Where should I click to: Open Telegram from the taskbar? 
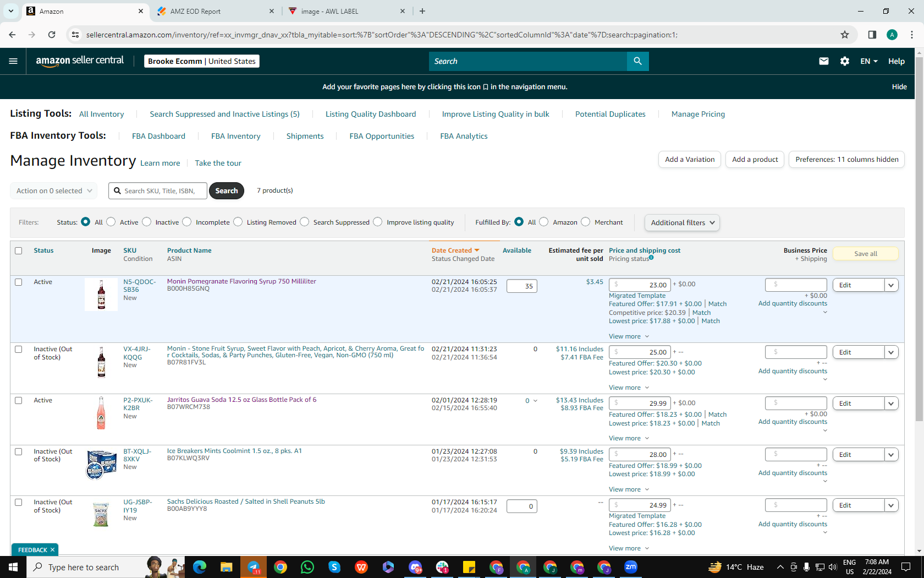254,567
